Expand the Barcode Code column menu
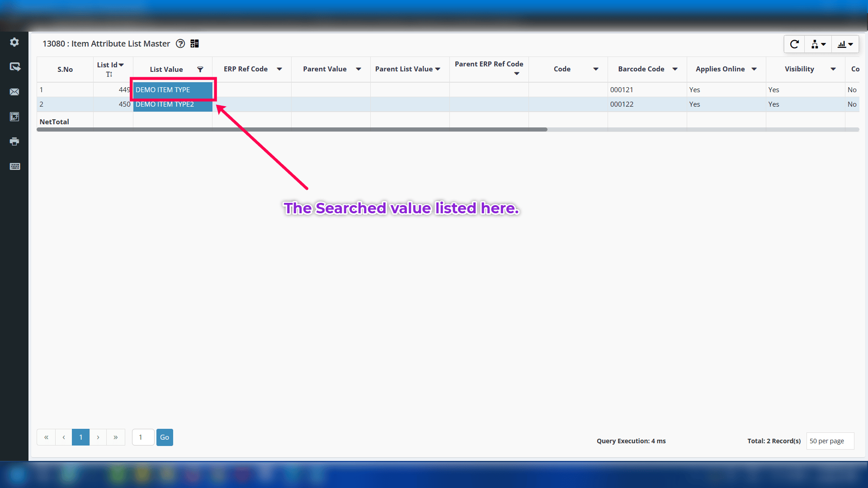The width and height of the screenshot is (868, 488). [x=675, y=69]
